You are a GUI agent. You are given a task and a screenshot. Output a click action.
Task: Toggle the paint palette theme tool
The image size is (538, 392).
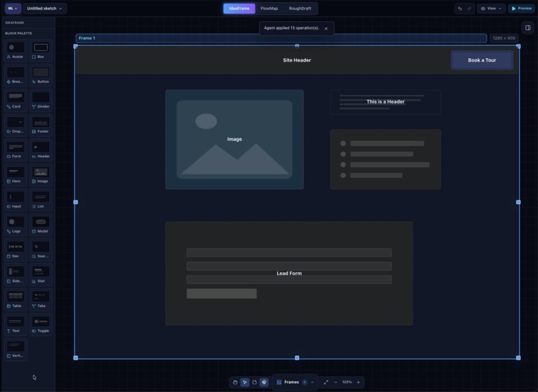coord(264,382)
